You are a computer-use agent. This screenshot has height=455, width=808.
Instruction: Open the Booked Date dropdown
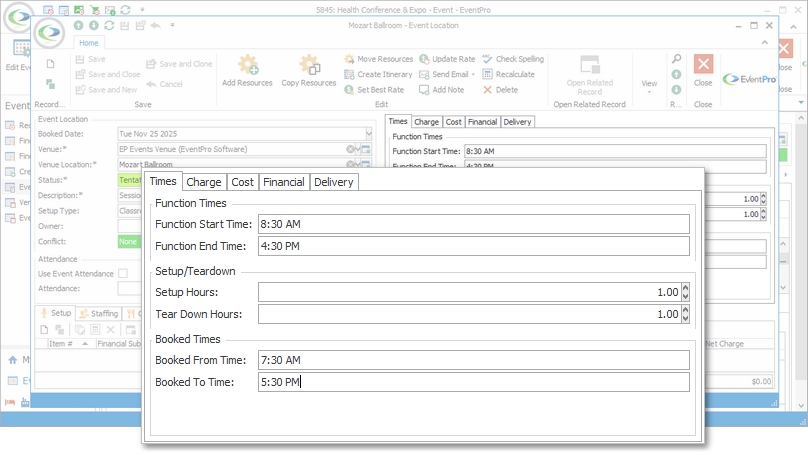[x=368, y=134]
